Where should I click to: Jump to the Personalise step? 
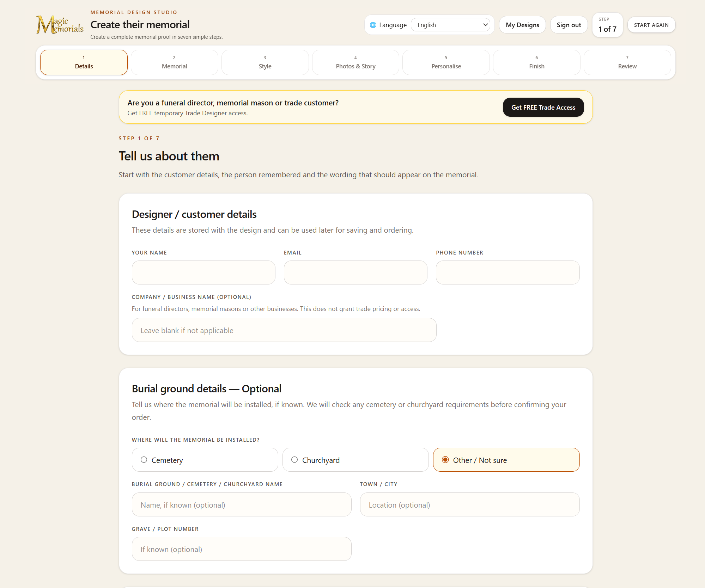click(x=446, y=62)
